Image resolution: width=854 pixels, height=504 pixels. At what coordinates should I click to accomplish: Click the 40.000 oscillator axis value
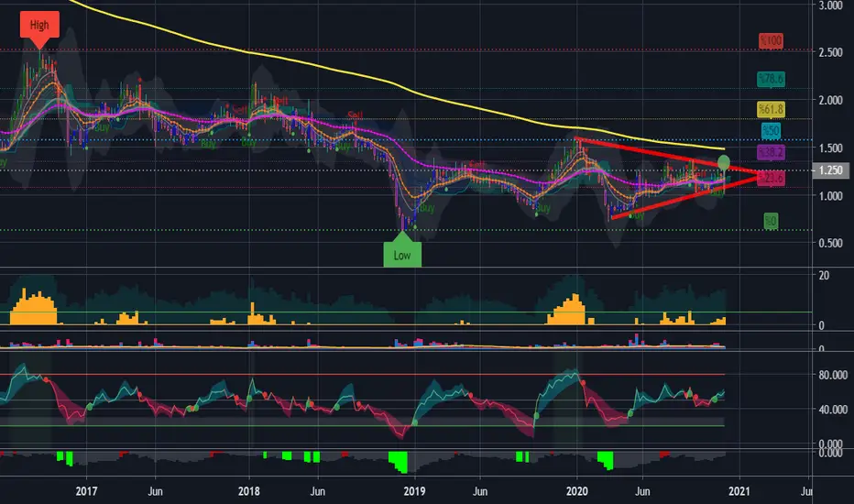(x=833, y=410)
